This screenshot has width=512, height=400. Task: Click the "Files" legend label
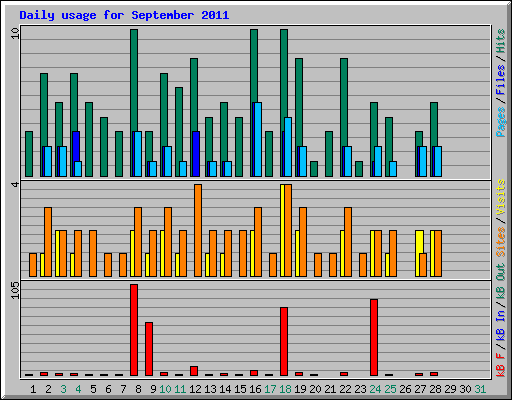[x=501, y=80]
